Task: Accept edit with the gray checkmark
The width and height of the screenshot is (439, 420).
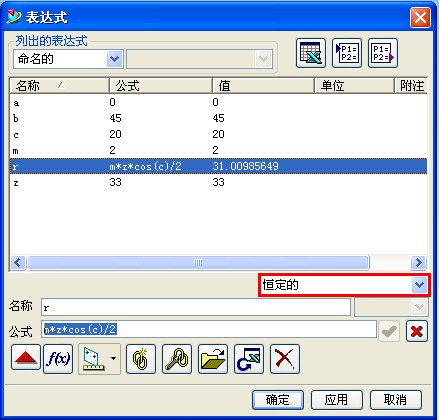Action: (x=389, y=331)
